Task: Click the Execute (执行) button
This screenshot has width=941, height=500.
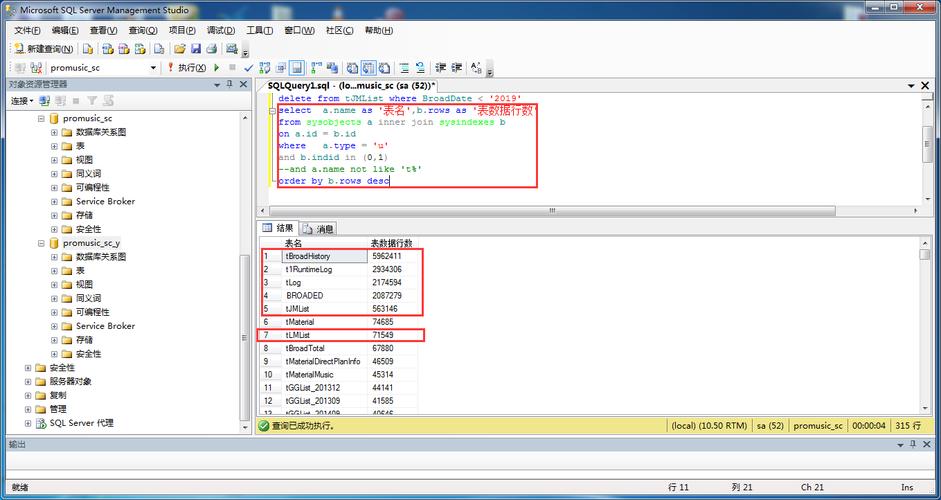Action: click(187, 68)
